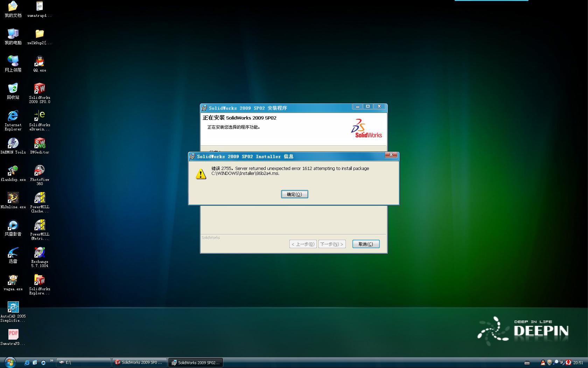The height and width of the screenshot is (368, 588).
Task: Switch to SolidWorks 2009 SP02 installer taskbar button
Action: pos(196,362)
